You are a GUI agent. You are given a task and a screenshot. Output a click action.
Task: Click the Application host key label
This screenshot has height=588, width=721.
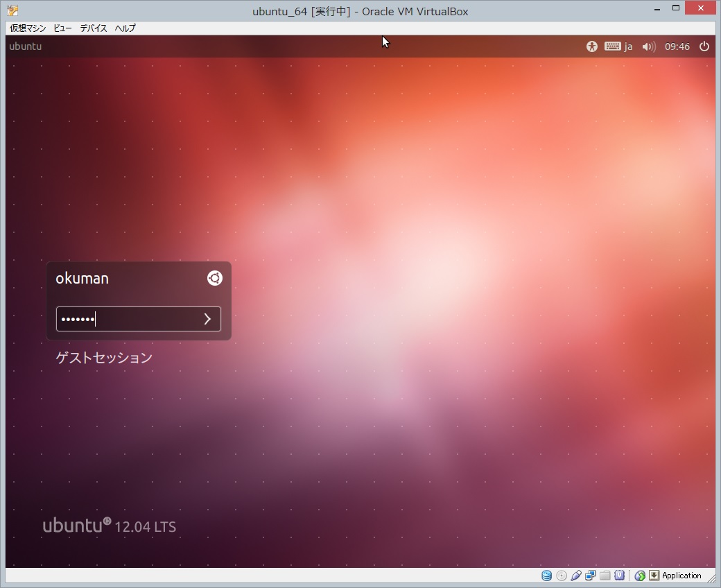(682, 576)
